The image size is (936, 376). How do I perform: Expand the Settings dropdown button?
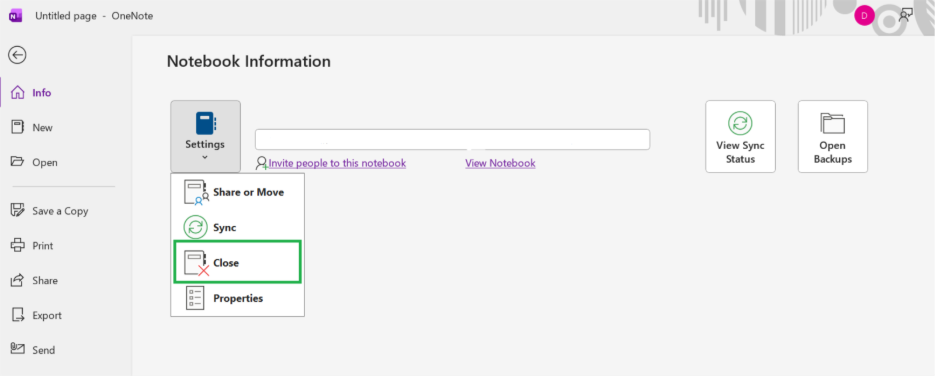205,137
